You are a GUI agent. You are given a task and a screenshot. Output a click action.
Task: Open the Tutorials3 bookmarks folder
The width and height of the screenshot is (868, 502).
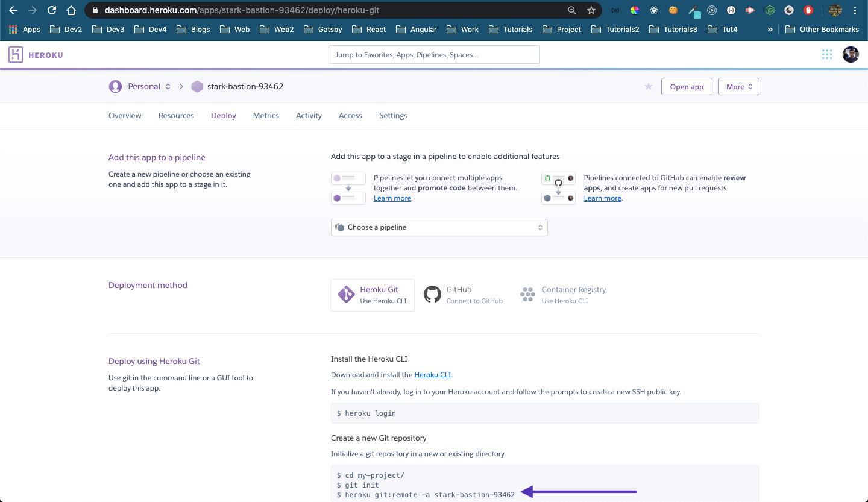click(x=673, y=29)
